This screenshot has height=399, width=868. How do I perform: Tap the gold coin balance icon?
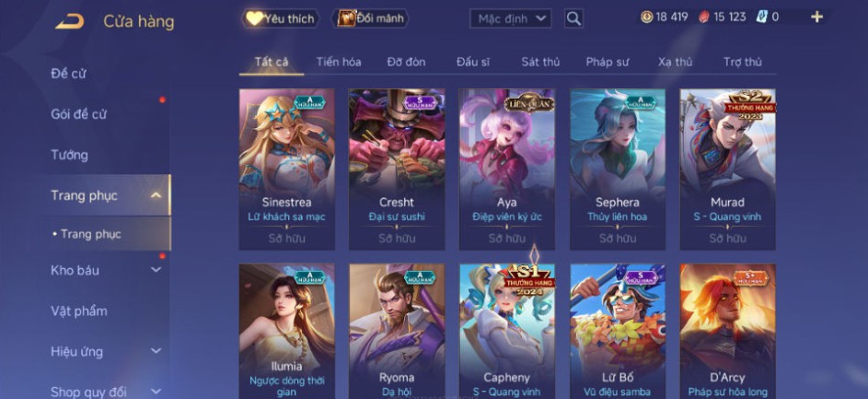[646, 18]
